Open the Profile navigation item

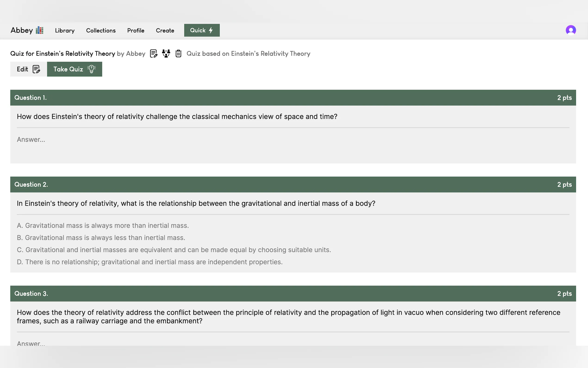tap(136, 30)
